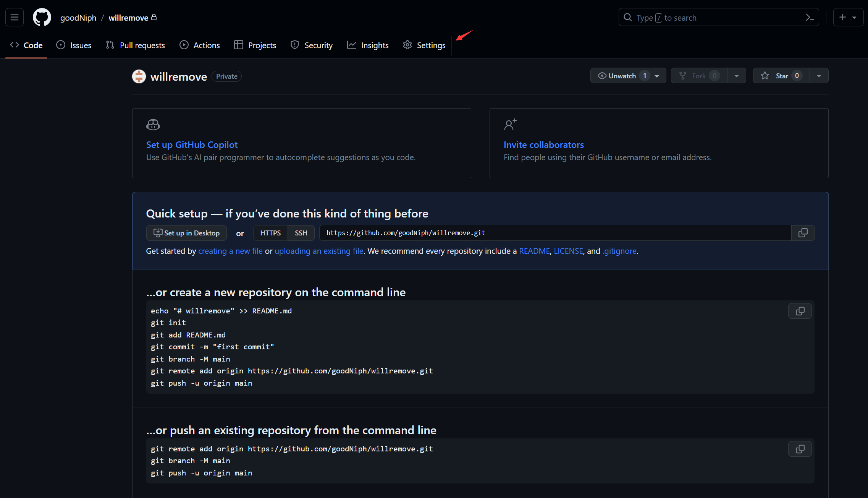This screenshot has width=868, height=498.
Task: Open the Projects tab
Action: coord(255,45)
